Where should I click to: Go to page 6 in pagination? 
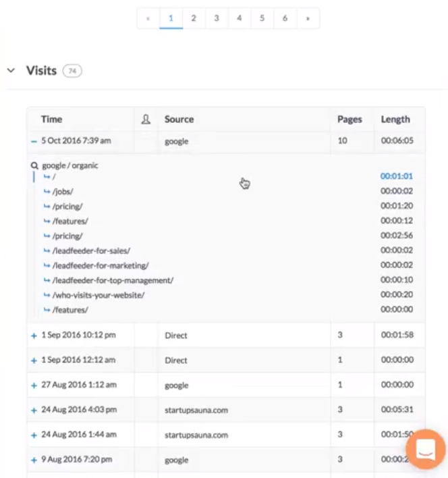coord(285,18)
